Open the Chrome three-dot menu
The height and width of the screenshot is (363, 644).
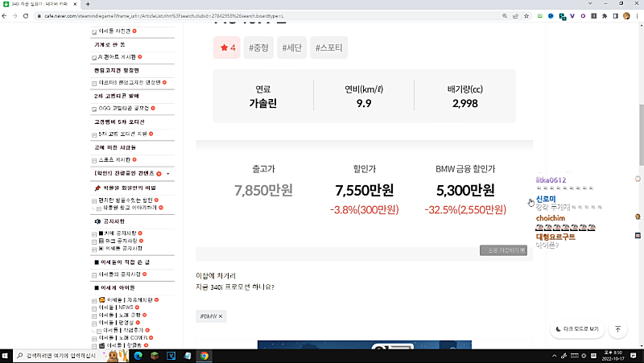pos(638,16)
